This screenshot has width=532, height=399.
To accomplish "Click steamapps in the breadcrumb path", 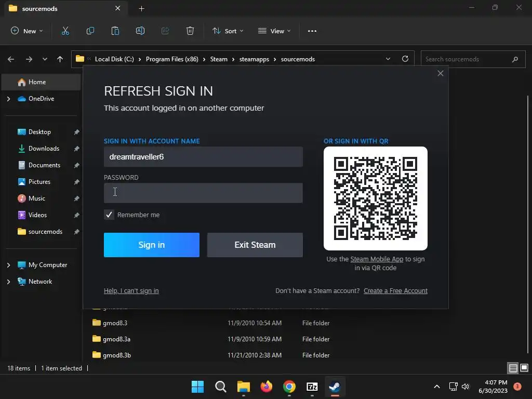I will [254, 59].
